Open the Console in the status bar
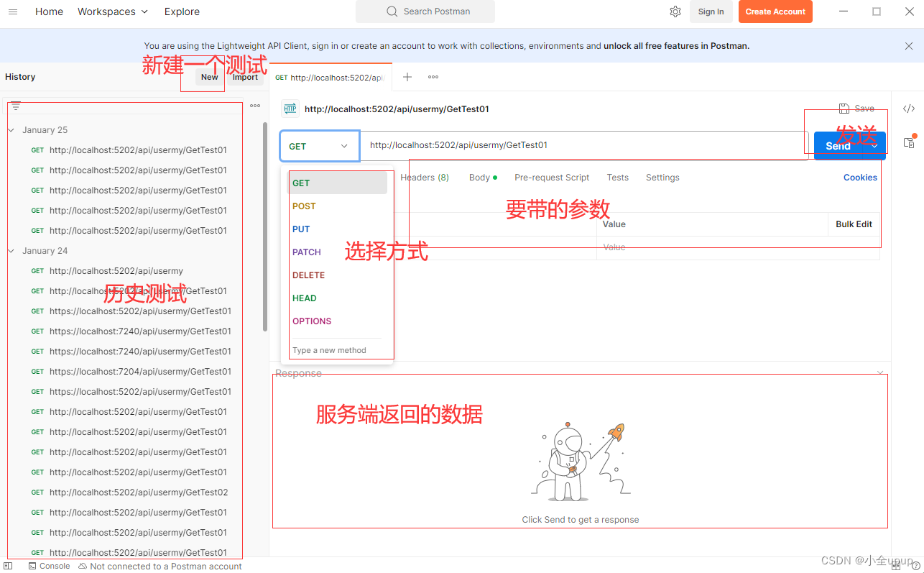This screenshot has height=573, width=924. 49,566
